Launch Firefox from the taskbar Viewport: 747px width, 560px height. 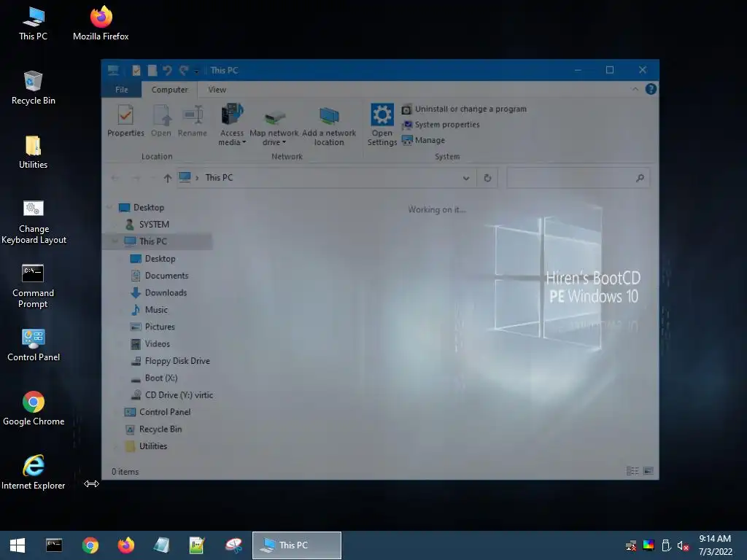click(x=125, y=545)
